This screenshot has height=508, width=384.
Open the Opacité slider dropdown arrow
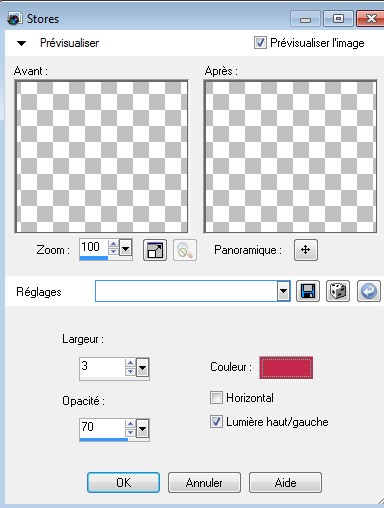point(142,429)
